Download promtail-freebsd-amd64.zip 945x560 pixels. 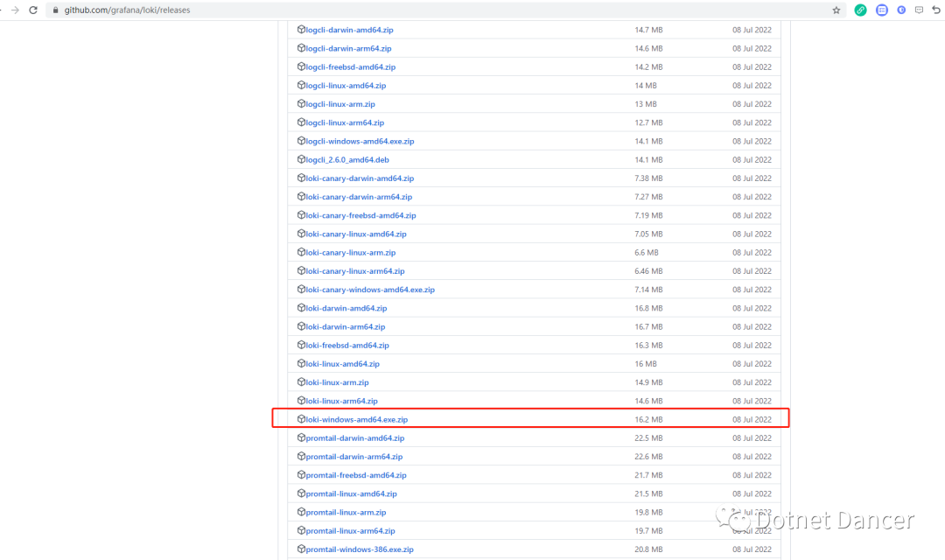[356, 475]
